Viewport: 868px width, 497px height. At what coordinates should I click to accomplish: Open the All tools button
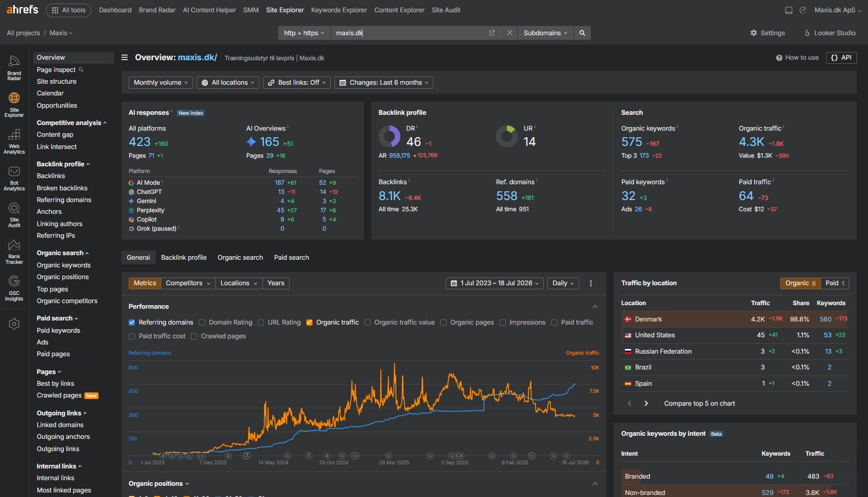tap(68, 10)
